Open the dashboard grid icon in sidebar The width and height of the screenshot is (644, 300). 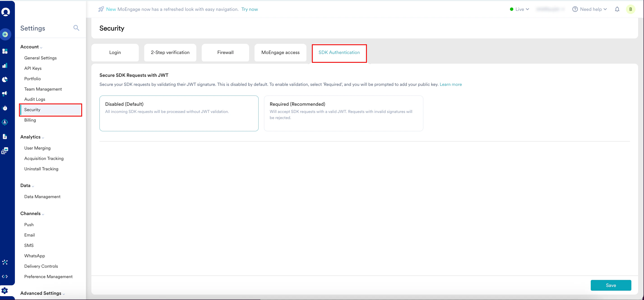click(x=5, y=51)
